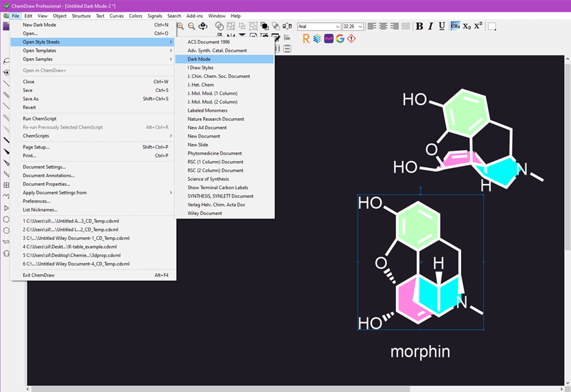Choose Nature Research Document style sheet

coord(224,119)
